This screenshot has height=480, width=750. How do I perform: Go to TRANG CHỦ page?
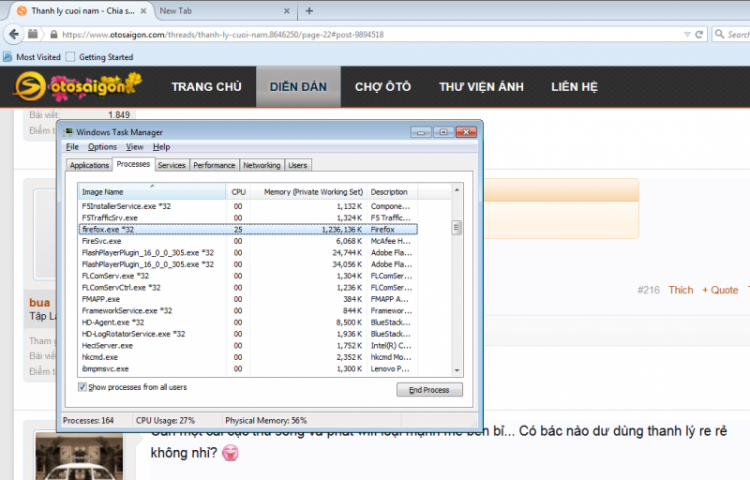[207, 87]
